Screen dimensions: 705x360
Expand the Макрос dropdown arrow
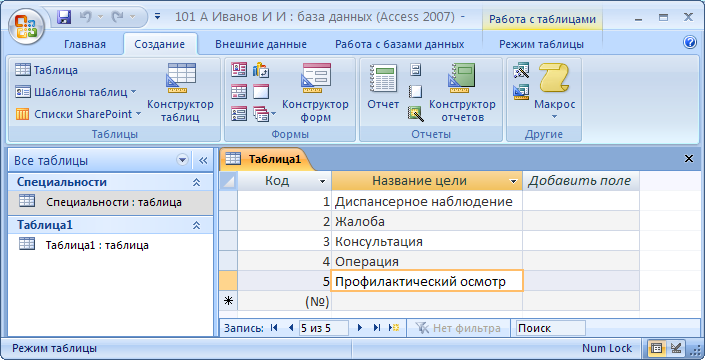click(554, 116)
